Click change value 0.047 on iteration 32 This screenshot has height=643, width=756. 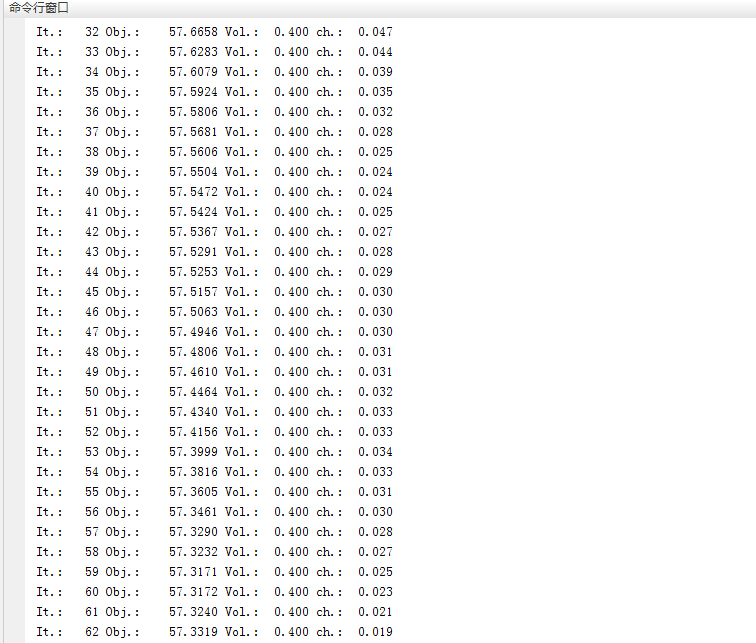click(376, 32)
